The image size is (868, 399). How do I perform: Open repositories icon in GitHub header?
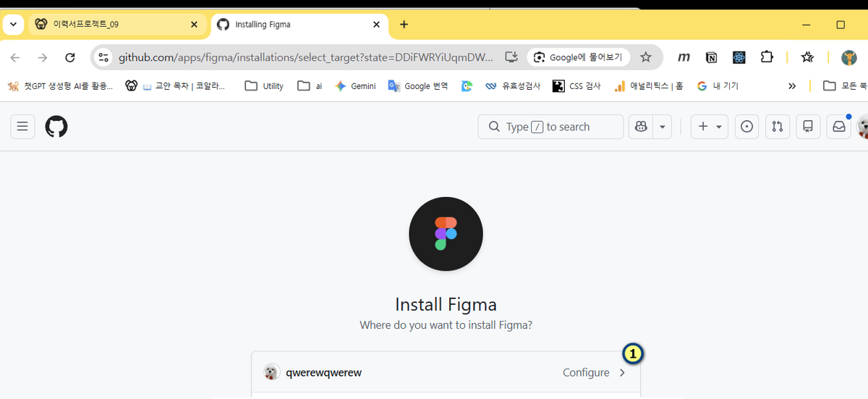point(808,127)
